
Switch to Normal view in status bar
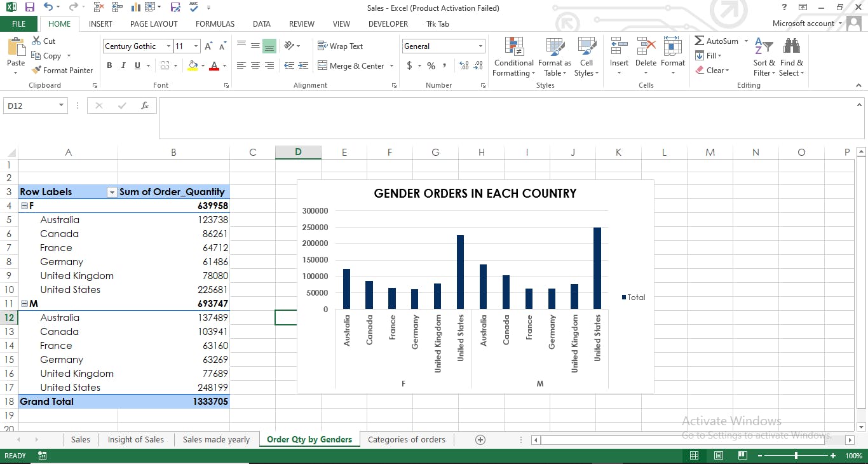[695, 456]
